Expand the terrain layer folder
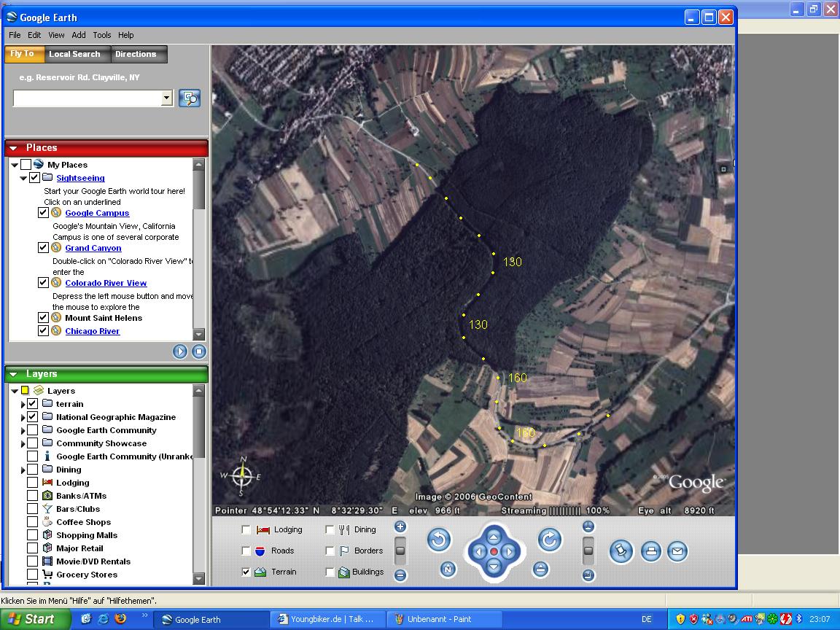The width and height of the screenshot is (840, 630). pos(23,404)
